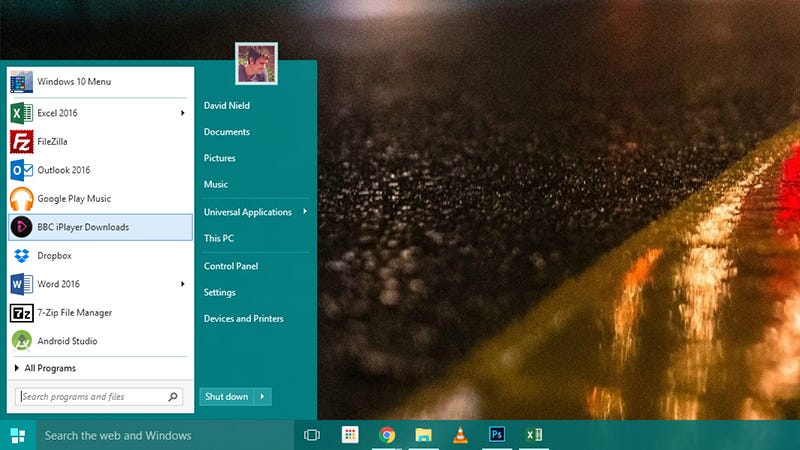Click the Outlook 2016 text label

pos(64,170)
